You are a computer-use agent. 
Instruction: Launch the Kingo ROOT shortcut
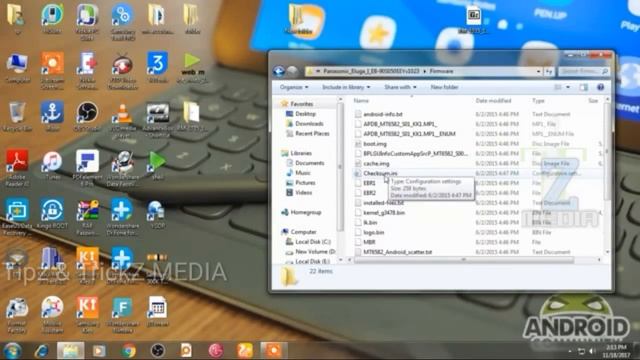[x=52, y=214]
